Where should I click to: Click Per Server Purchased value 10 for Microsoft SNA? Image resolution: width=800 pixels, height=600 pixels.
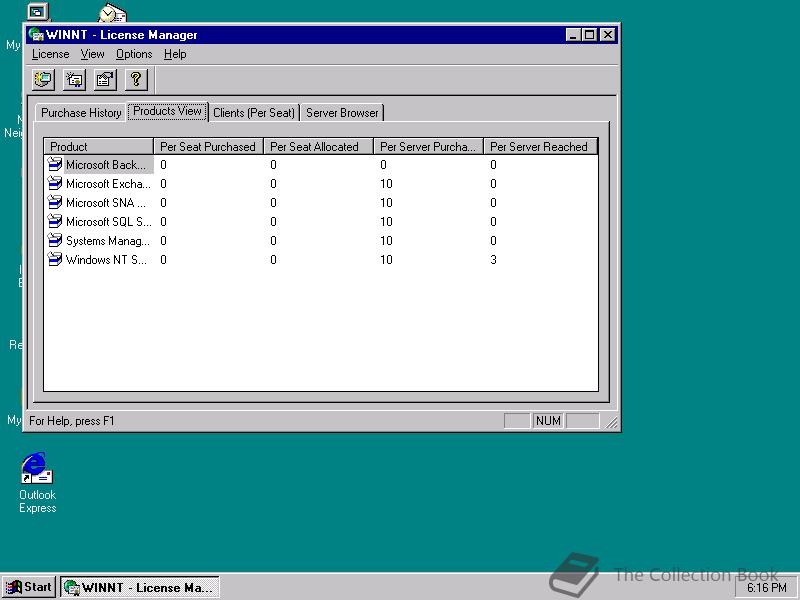(386, 203)
